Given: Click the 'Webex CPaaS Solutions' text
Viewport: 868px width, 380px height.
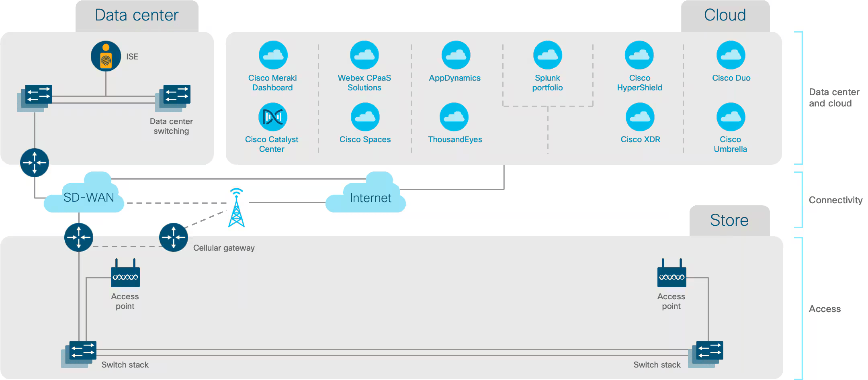Looking at the screenshot, I should click(364, 83).
